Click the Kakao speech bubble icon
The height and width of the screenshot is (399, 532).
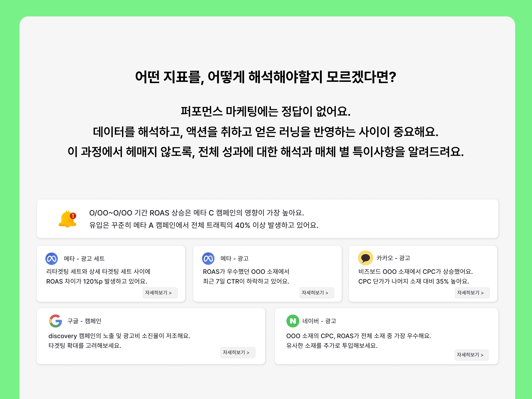(x=365, y=258)
